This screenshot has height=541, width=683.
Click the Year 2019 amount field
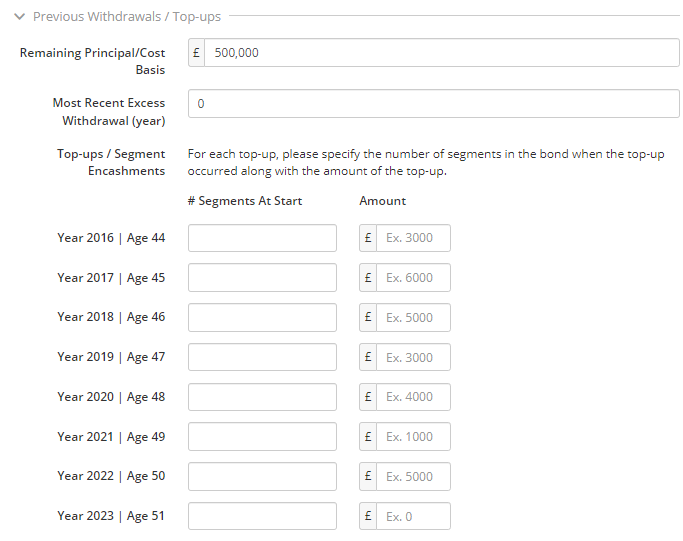(x=413, y=357)
